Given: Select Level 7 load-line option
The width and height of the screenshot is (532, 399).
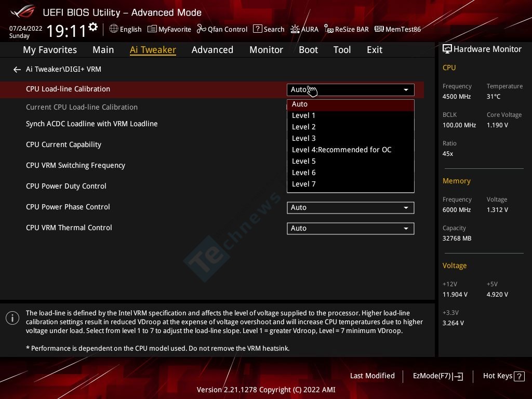Looking at the screenshot, I should pyautogui.click(x=351, y=184).
